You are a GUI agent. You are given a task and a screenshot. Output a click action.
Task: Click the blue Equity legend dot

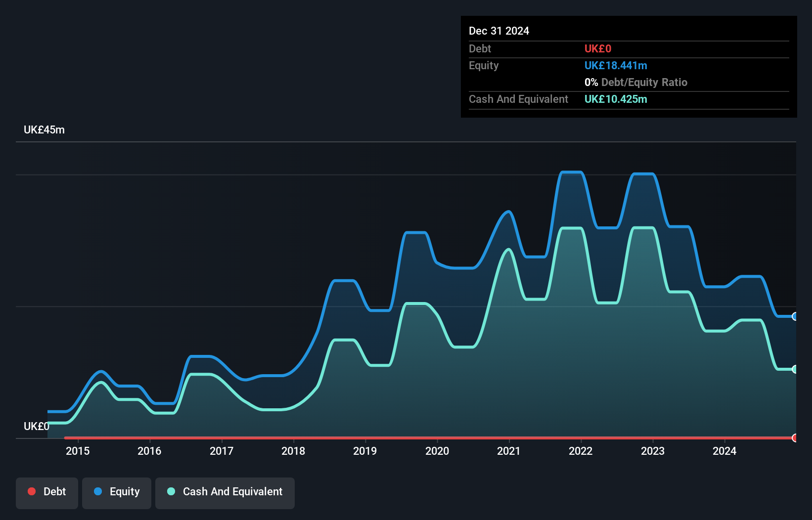click(98, 491)
